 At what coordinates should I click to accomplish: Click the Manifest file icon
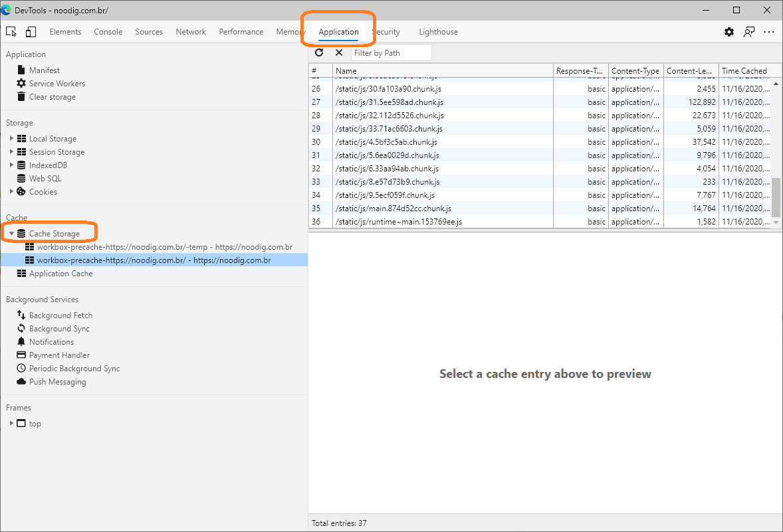tap(21, 70)
